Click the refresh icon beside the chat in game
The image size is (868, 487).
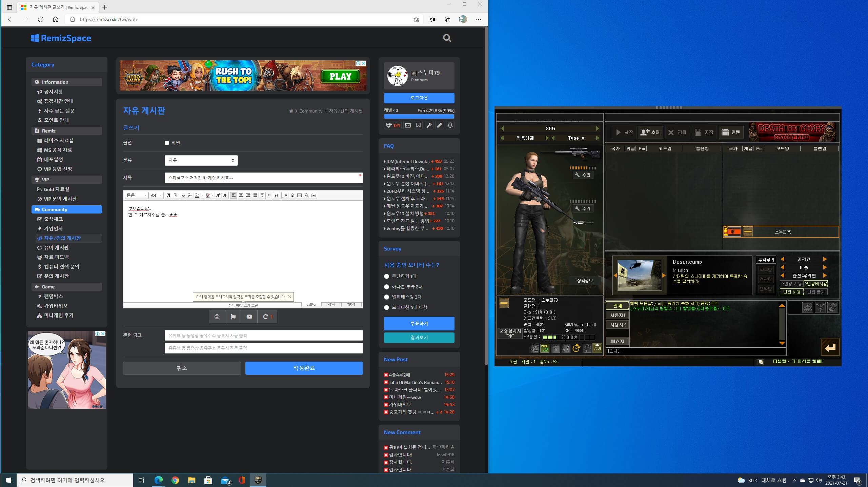coord(833,308)
